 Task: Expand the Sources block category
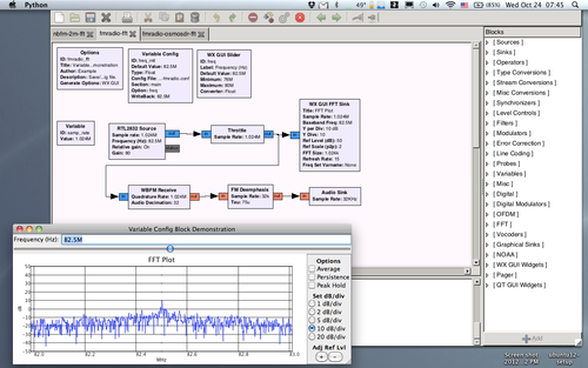click(487, 42)
